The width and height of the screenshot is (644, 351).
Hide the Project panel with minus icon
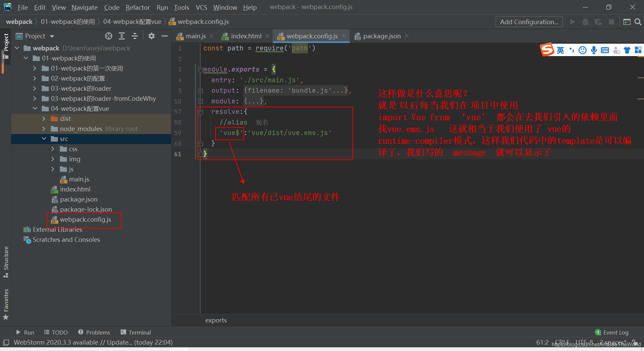[x=165, y=36]
